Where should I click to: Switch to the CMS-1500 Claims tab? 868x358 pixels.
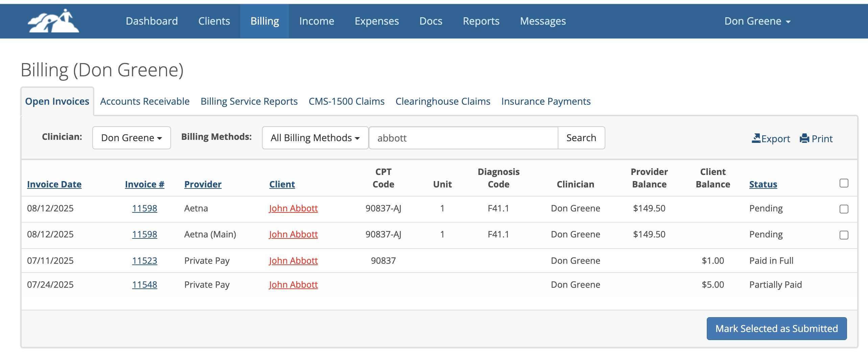346,101
